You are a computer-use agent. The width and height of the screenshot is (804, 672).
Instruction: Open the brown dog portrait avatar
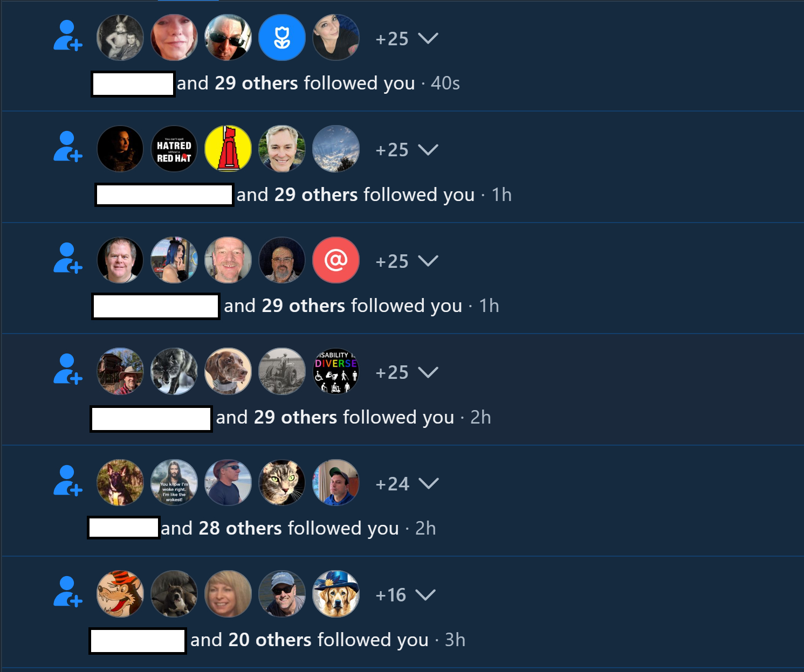click(x=228, y=371)
